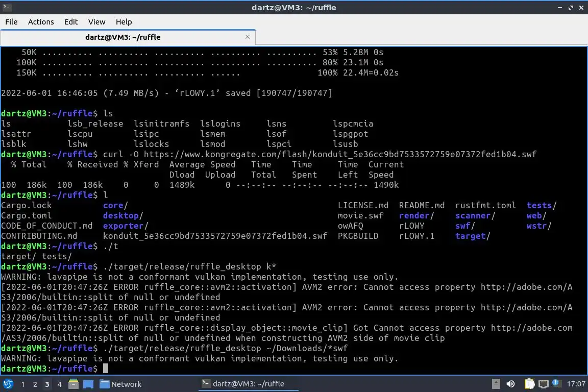Click the kongregate.com URL in curl command
The width and height of the screenshot is (588, 392).
coord(340,154)
